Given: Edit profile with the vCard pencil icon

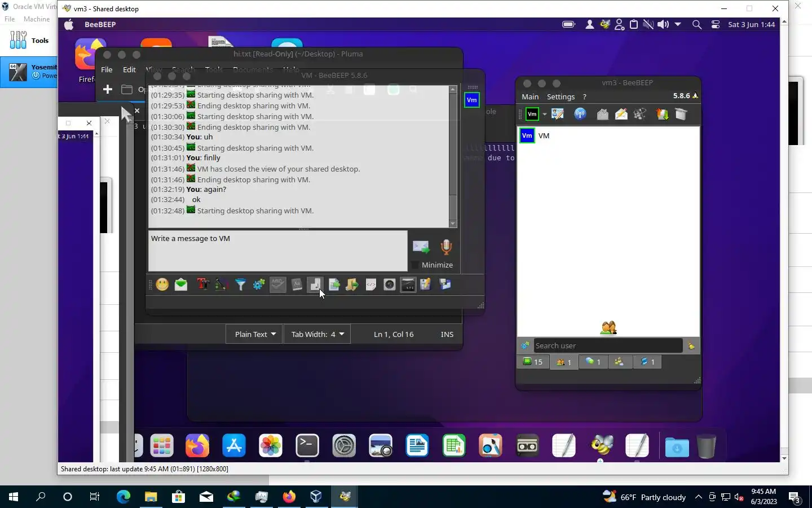Looking at the screenshot, I should tap(558, 114).
